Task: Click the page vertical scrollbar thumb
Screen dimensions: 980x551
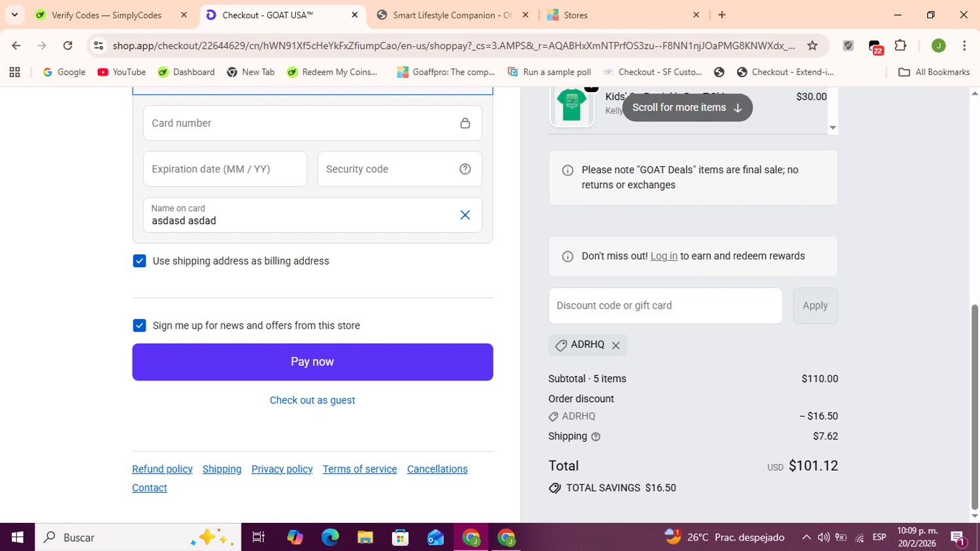Action: [975, 407]
